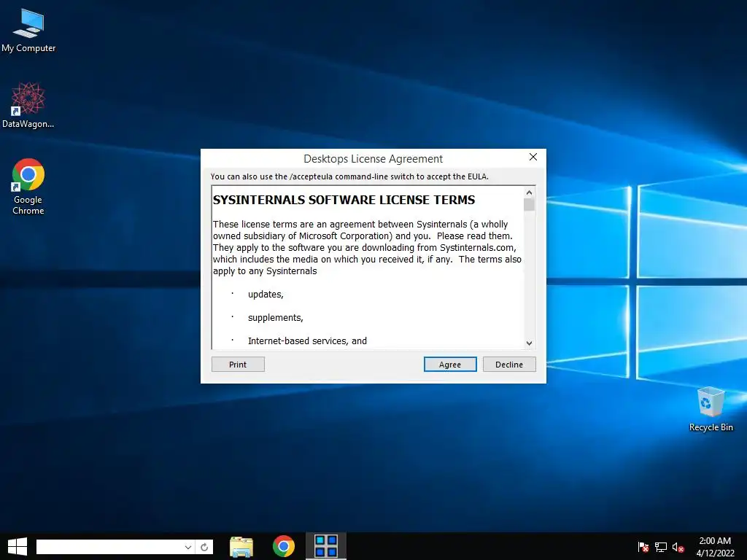The width and height of the screenshot is (747, 560).
Task: Open the Action Center flag tray icon
Action: click(x=643, y=547)
